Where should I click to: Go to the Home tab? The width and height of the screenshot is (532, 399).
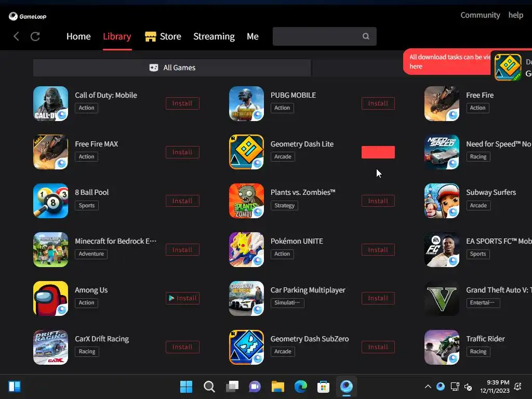78,36
